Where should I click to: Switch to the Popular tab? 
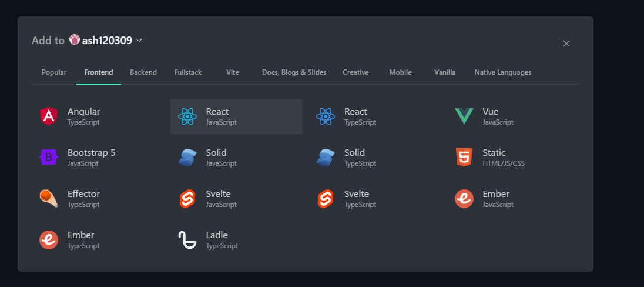(54, 72)
